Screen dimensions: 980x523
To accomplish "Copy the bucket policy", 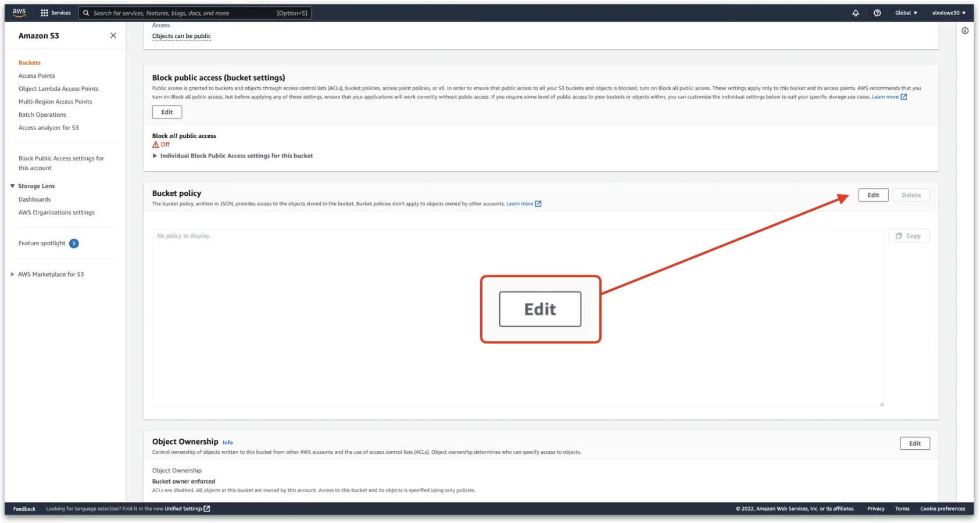I will pos(909,236).
